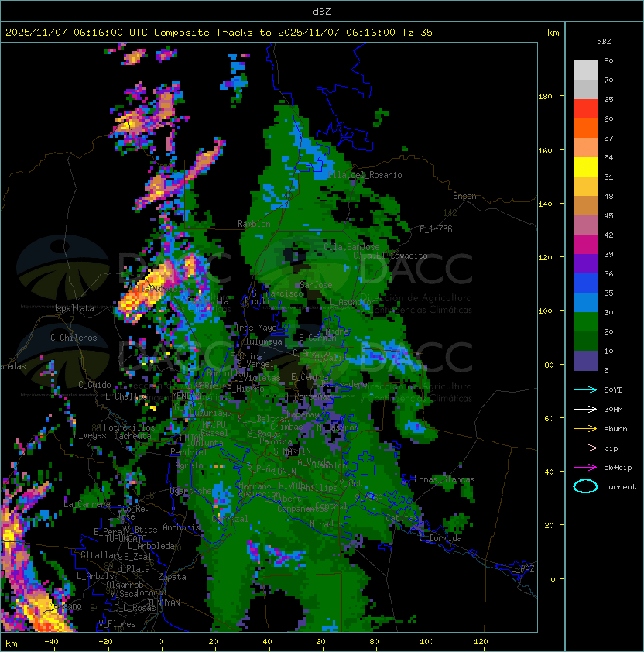Image resolution: width=644 pixels, height=652 pixels.
Task: Click the 'dBZ' title at top center
Action: [322, 11]
